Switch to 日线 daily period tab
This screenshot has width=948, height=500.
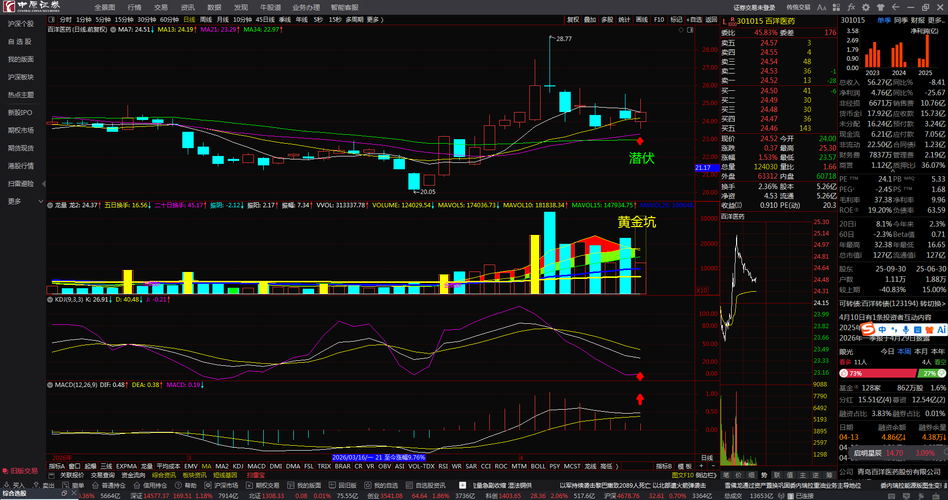click(x=189, y=19)
